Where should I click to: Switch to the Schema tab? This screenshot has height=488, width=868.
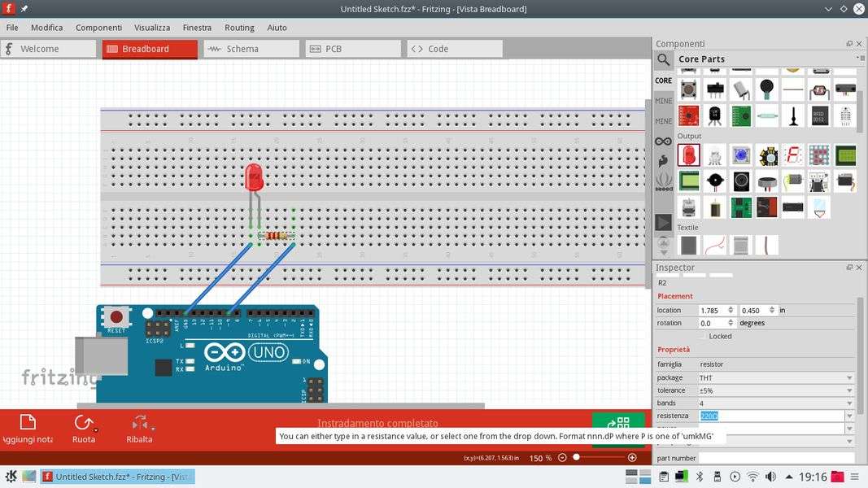pos(251,49)
